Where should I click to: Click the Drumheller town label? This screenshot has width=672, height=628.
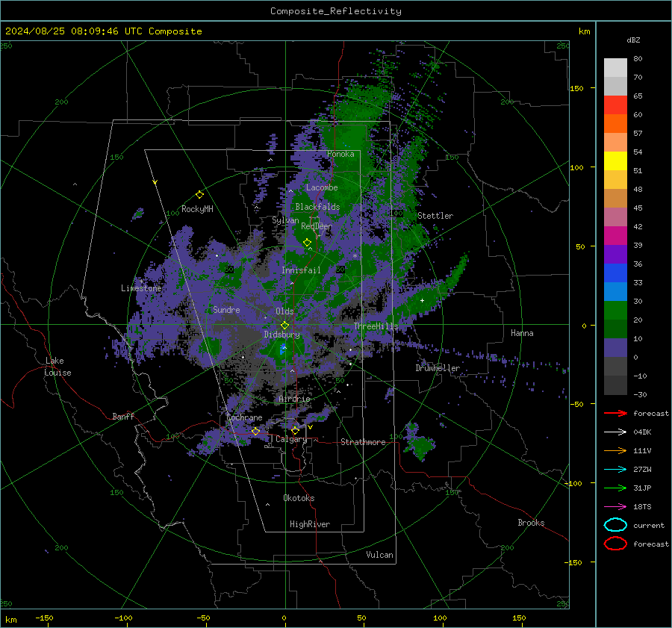pyautogui.click(x=438, y=368)
